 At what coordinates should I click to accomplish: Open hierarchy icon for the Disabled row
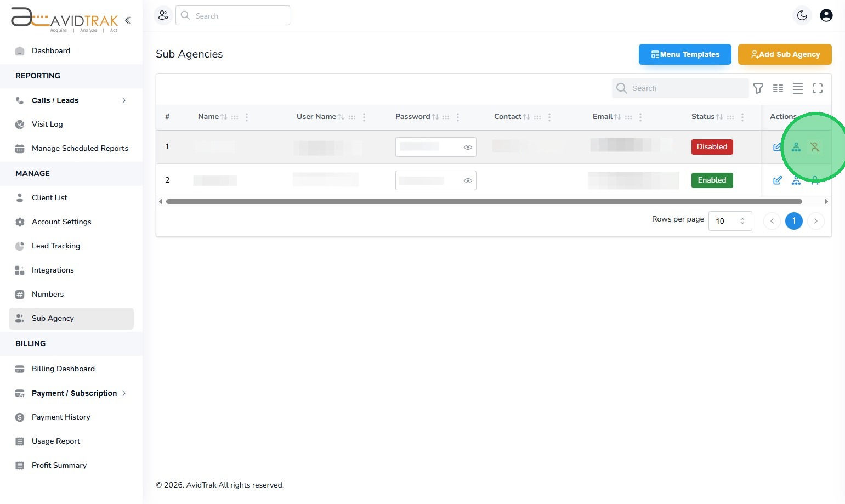click(x=796, y=147)
